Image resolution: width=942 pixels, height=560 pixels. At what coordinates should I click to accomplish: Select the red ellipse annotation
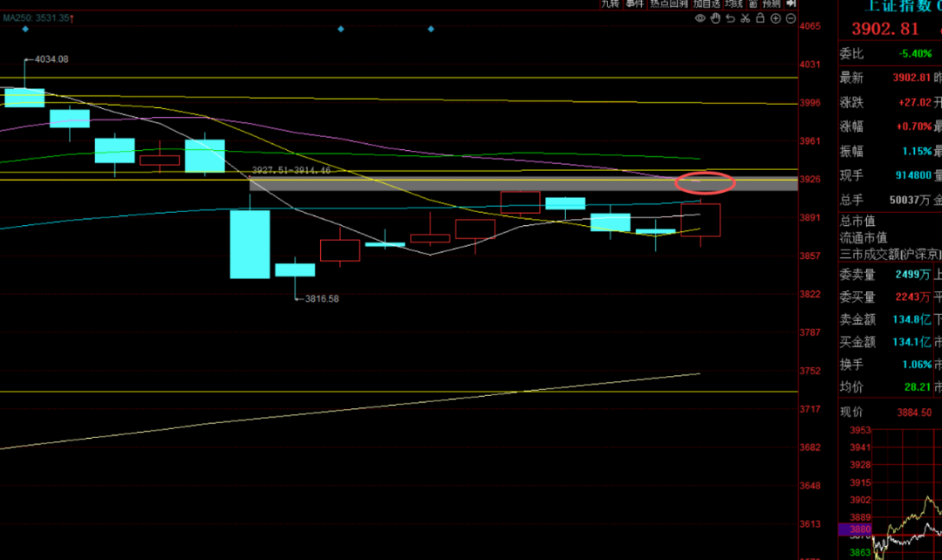click(x=705, y=183)
